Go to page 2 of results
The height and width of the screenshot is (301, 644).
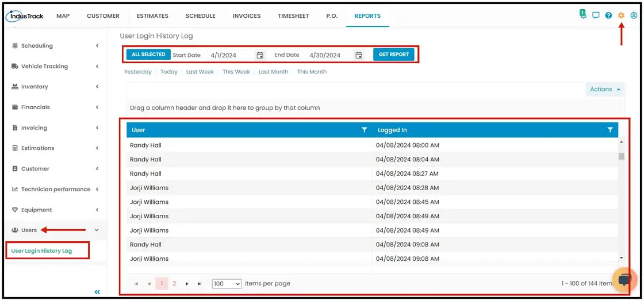pyautogui.click(x=174, y=284)
